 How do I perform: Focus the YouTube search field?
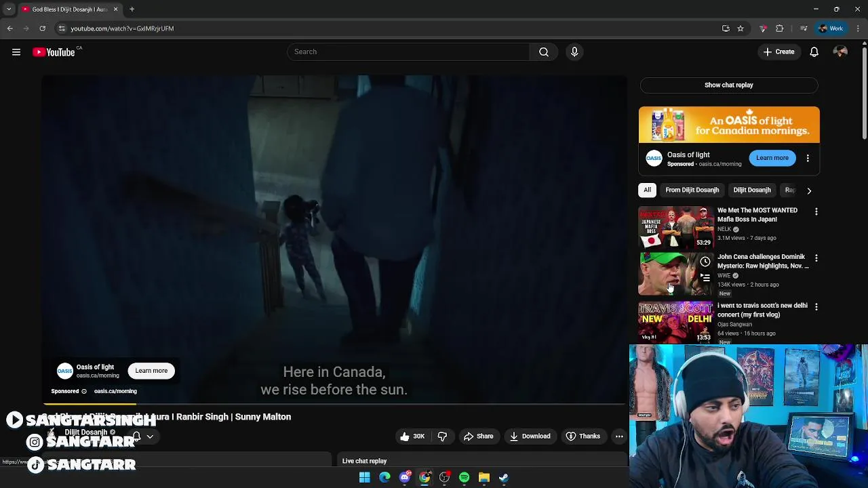(408, 52)
